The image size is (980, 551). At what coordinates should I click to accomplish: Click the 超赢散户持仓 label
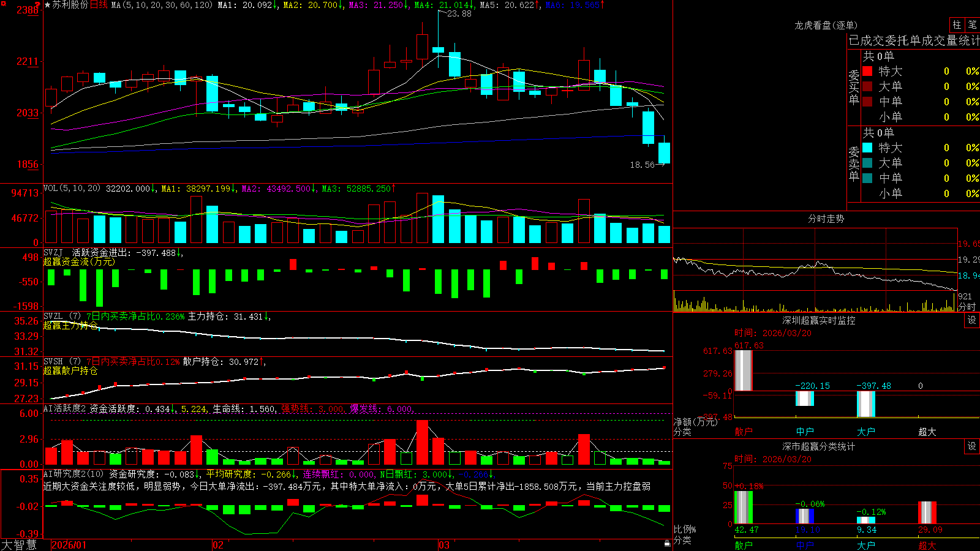click(70, 370)
